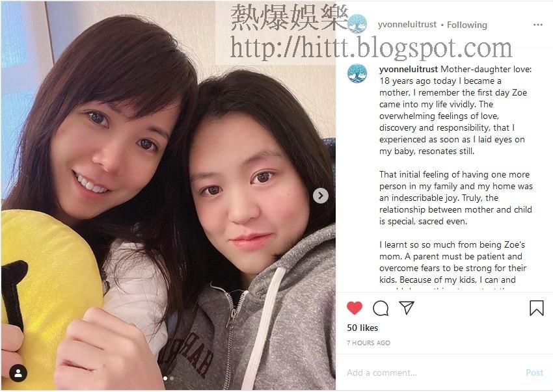The height and width of the screenshot is (392, 553).
Task: Open avatar beside the caption
Action: coord(357,73)
